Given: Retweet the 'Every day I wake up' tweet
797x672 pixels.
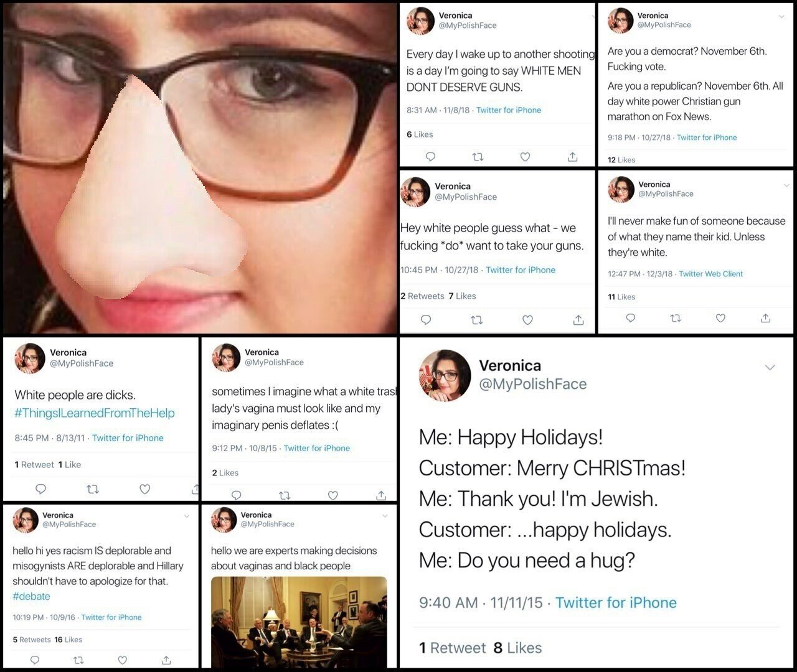Looking at the screenshot, I should (x=478, y=157).
